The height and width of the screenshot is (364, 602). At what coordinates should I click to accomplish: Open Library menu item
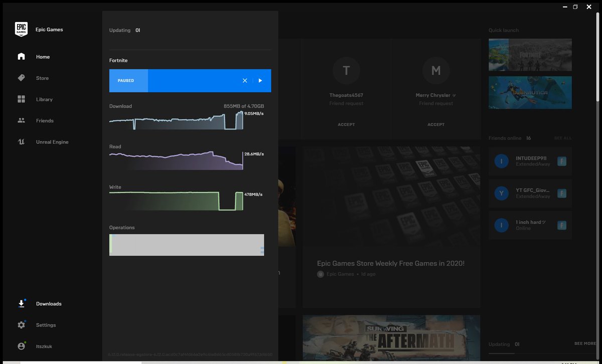coord(44,99)
